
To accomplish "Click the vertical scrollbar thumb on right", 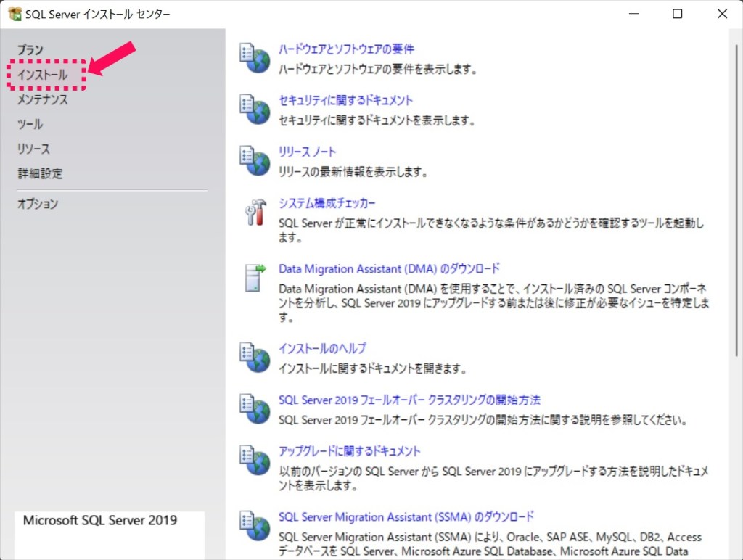I will (736, 200).
